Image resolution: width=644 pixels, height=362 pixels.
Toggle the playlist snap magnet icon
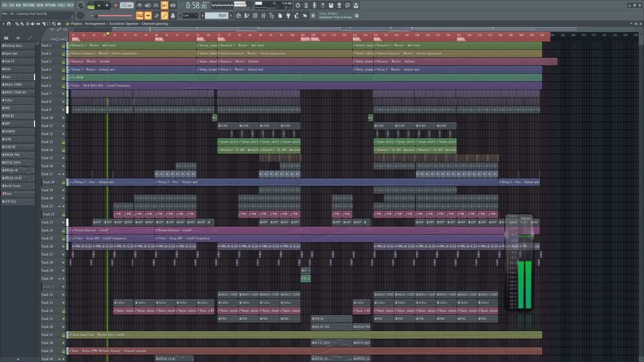point(9,24)
